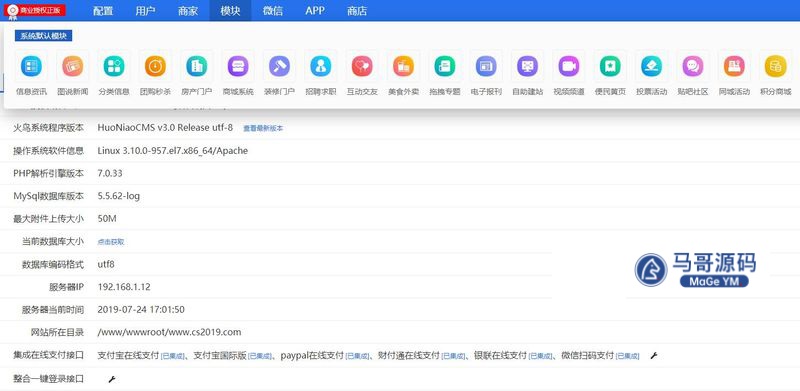
Task: Open the 团购秒杀 module
Action: [155, 73]
